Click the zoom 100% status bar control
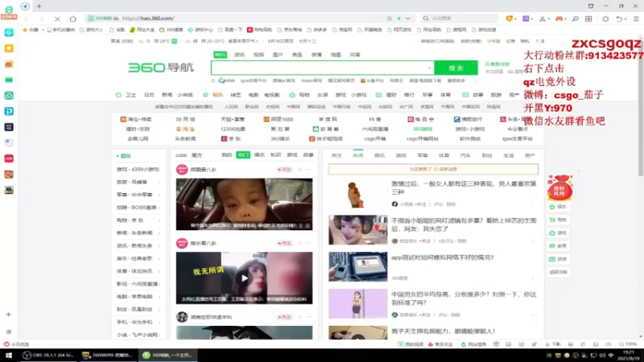 [628, 344]
